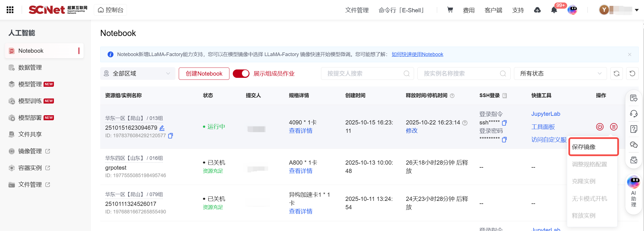Open the 所有状态 status filter dropdown

coord(560,74)
